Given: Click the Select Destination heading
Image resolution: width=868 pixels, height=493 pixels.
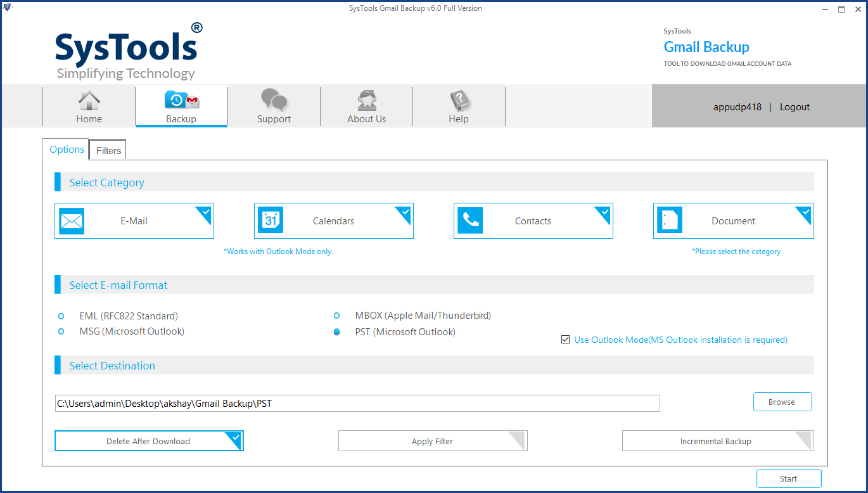Looking at the screenshot, I should (112, 366).
